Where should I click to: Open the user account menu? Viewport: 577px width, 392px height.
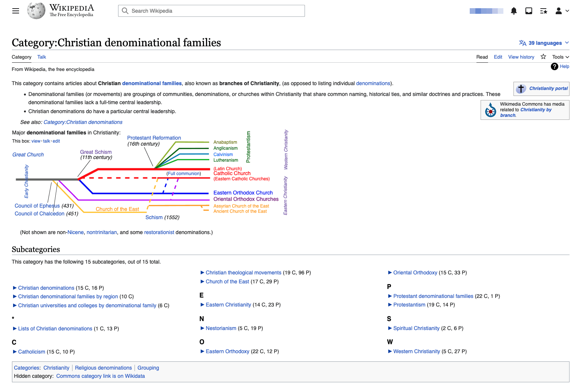pos(562,11)
